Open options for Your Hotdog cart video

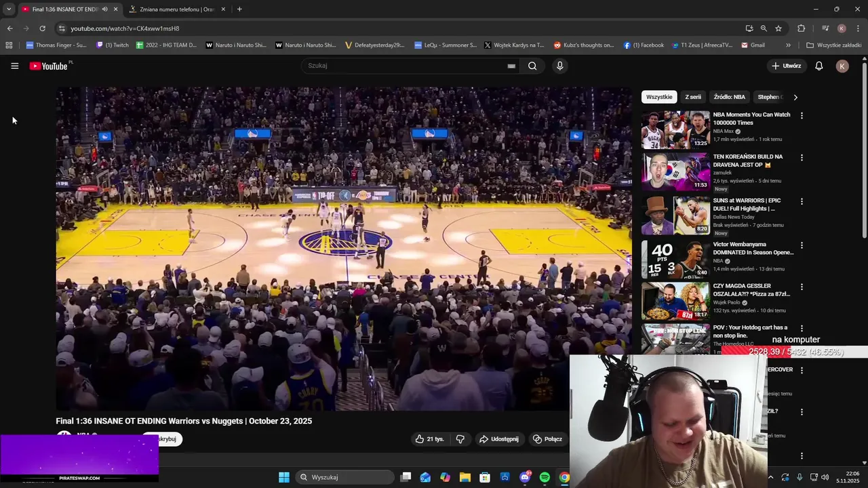[802, 329]
